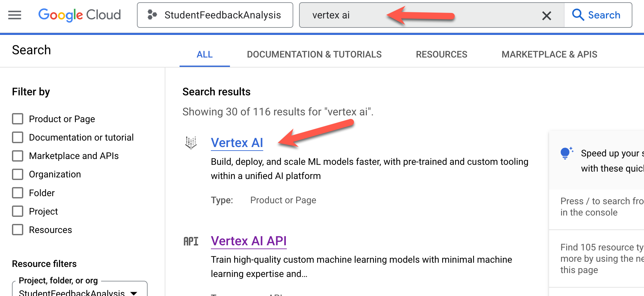Click the lightbulb tip icon
This screenshot has height=296, width=644.
click(x=566, y=153)
